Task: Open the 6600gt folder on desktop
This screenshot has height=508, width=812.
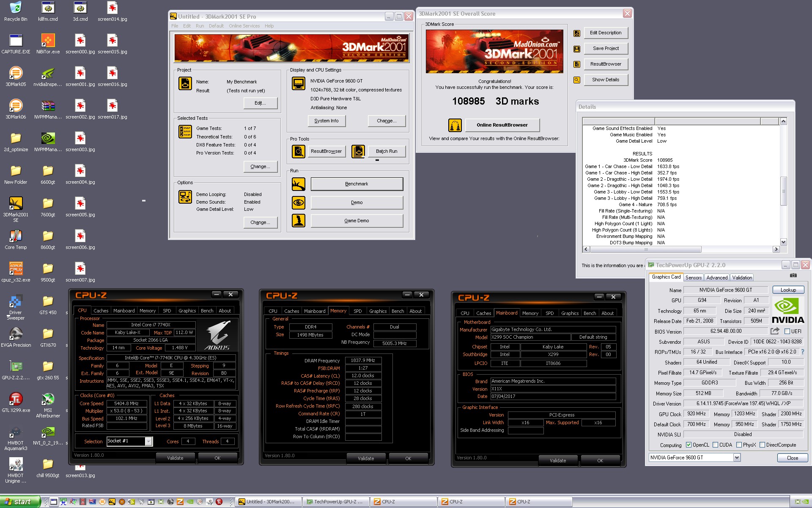Action: coord(48,174)
